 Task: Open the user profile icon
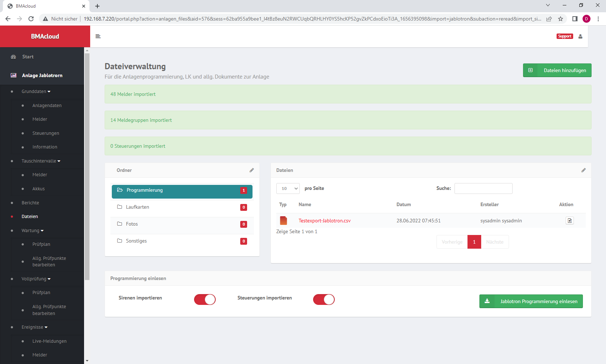pos(580,36)
